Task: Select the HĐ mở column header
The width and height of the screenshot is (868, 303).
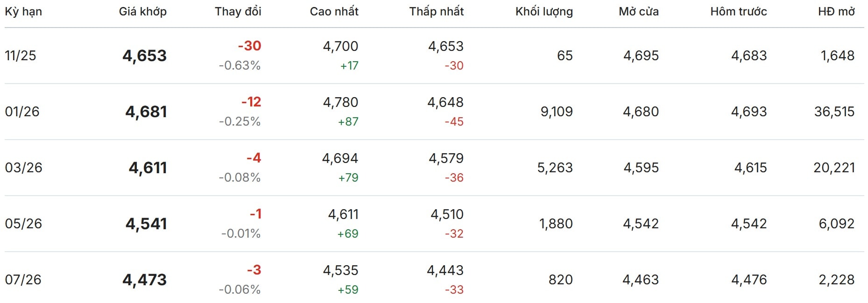Action: tap(836, 12)
